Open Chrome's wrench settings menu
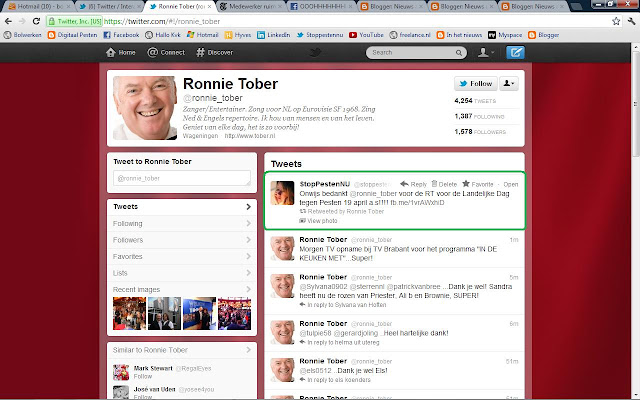Viewport: 640px width, 400px height. tap(631, 21)
